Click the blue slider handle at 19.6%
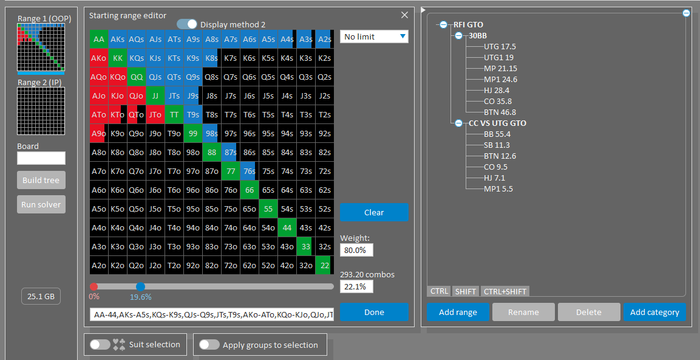Viewport: 700px width, 360px height. [140, 287]
